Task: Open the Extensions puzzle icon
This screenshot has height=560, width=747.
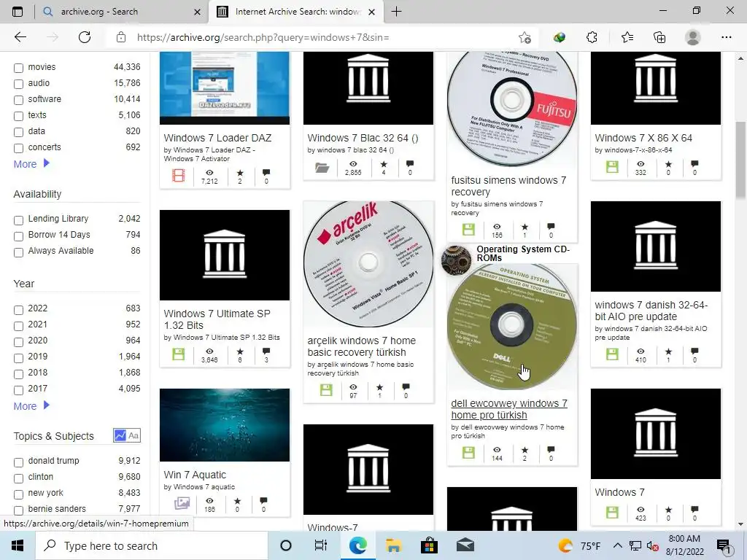Action: (592, 37)
